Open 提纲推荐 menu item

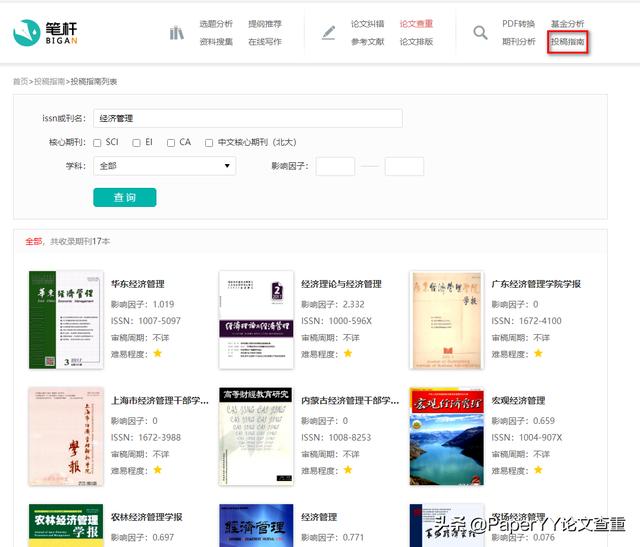click(265, 24)
